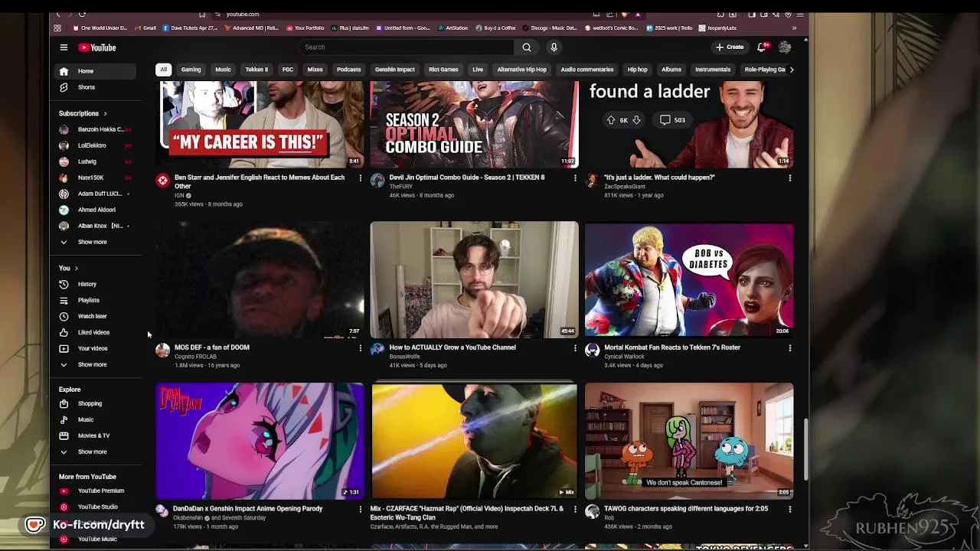Screen dimensions: 980x551
Task: Open Your videos in the sidebar
Action: coord(96,348)
